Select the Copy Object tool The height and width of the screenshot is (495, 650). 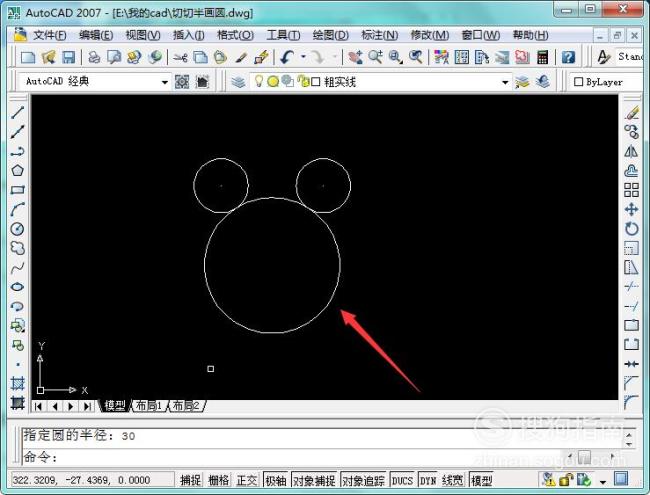tap(631, 132)
